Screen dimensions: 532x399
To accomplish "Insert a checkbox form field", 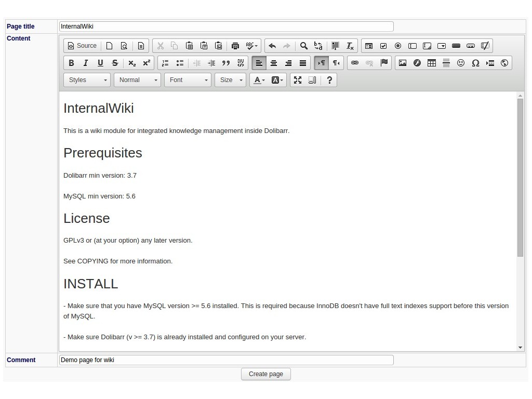I will coord(383,46).
